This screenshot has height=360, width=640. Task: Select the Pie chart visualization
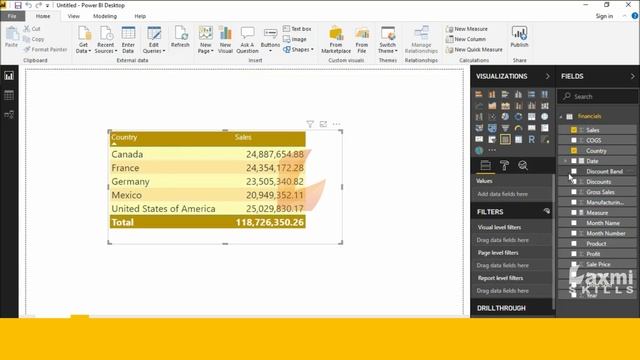505,117
